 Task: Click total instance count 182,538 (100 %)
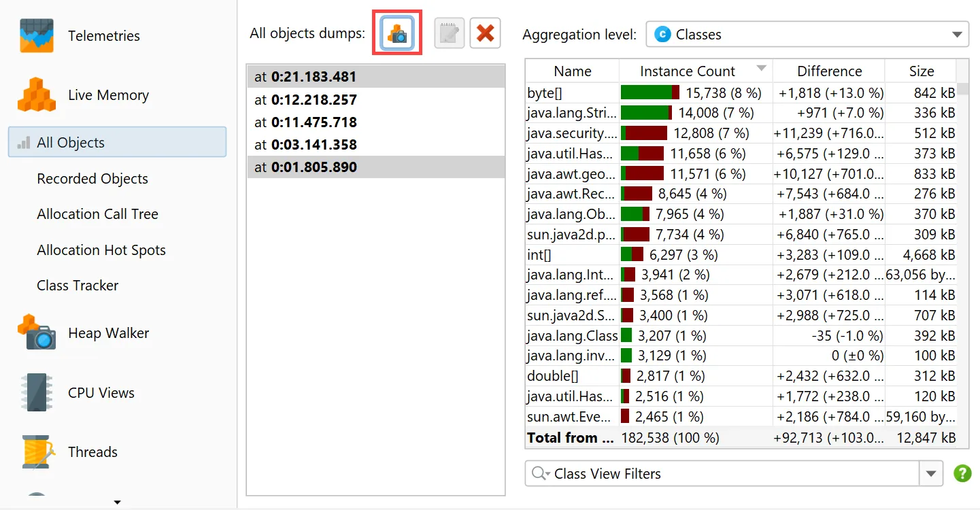[670, 437]
